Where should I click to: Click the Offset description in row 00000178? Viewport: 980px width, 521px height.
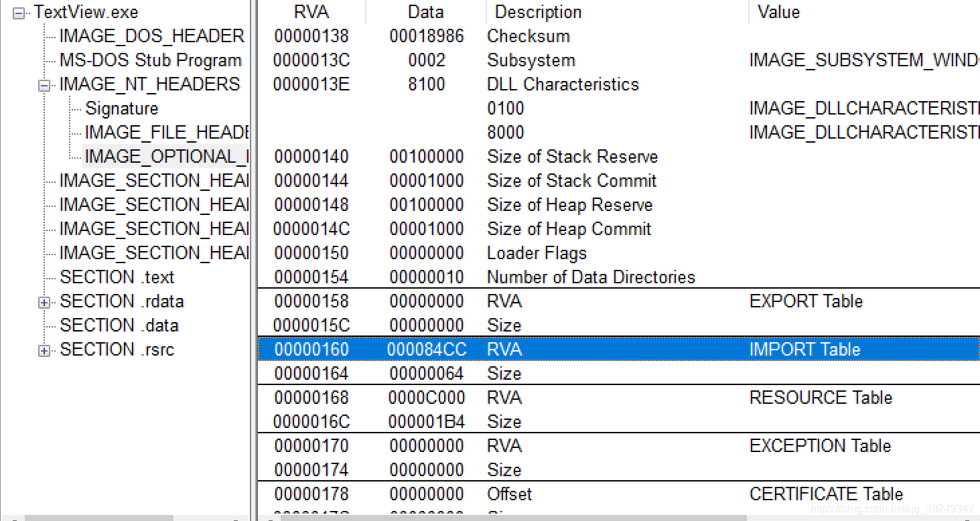point(509,494)
